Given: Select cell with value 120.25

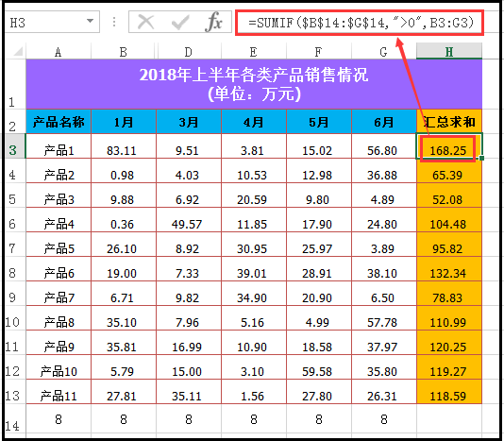Looking at the screenshot, I should coord(449,343).
